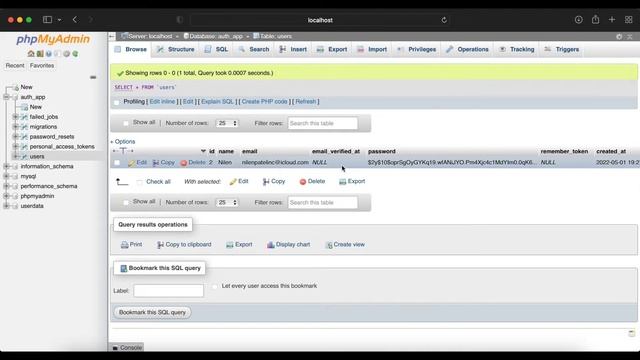Click the log out icon beside home
Viewport: 640px width, 360px height.
click(40, 53)
